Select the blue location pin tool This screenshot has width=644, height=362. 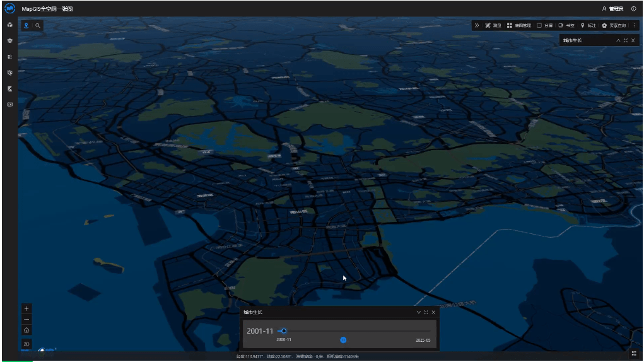pos(26,26)
